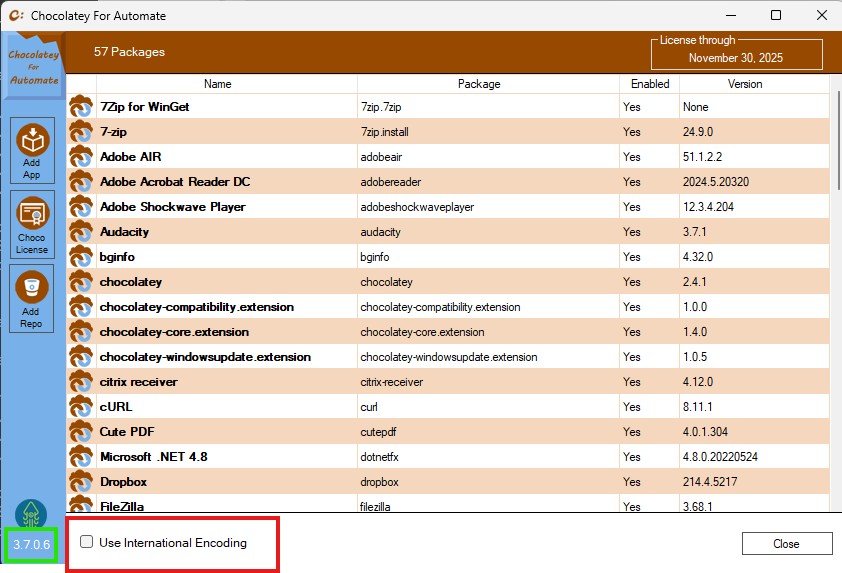Click icon beside chocolatey-compatibility.extension
Image resolution: width=842 pixels, height=573 pixels.
[81, 307]
